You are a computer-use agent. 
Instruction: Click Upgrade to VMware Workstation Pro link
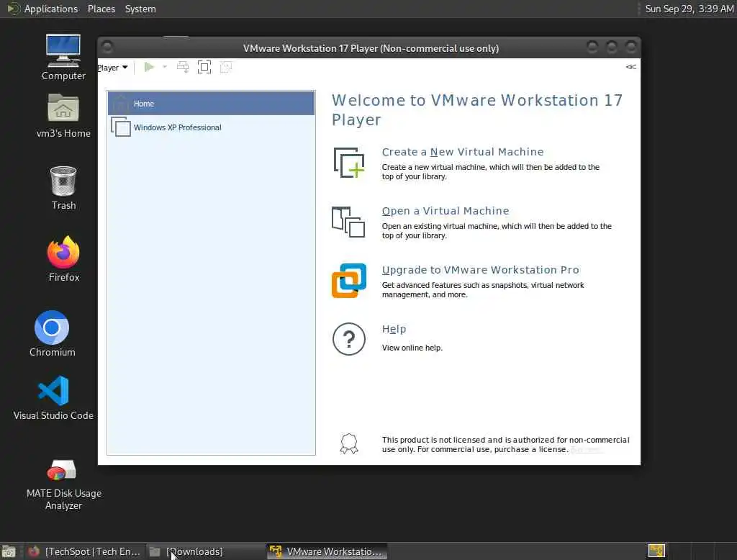[480, 270]
